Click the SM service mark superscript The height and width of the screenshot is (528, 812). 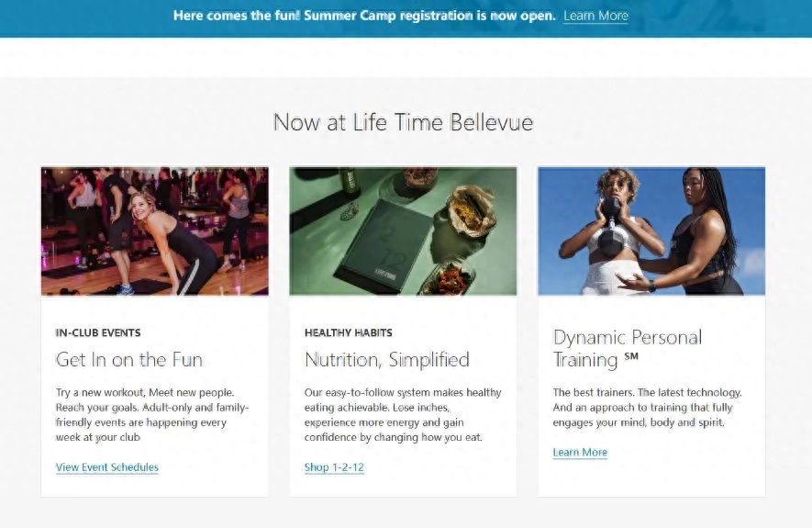coord(631,356)
